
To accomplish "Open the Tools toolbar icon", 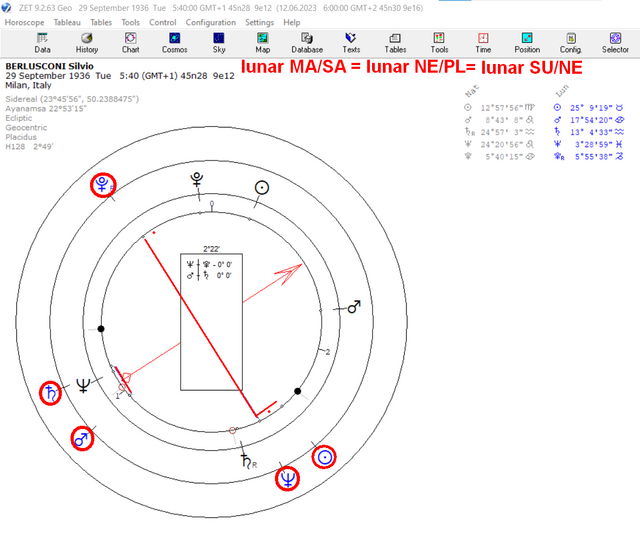I will click(x=439, y=43).
